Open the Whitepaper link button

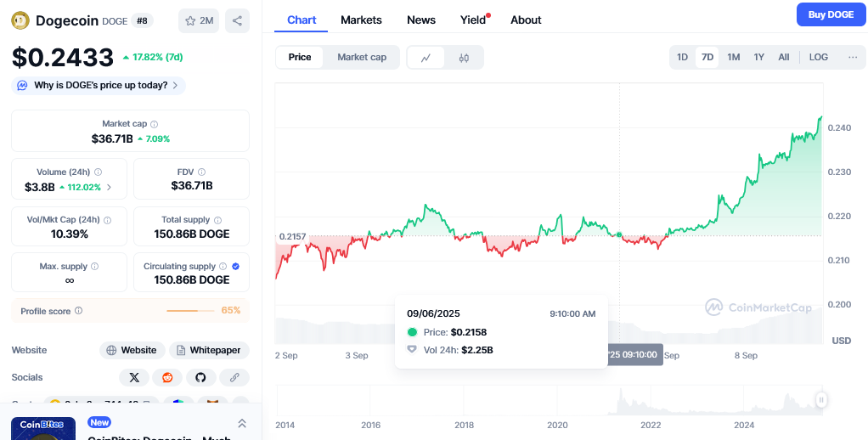[209, 350]
